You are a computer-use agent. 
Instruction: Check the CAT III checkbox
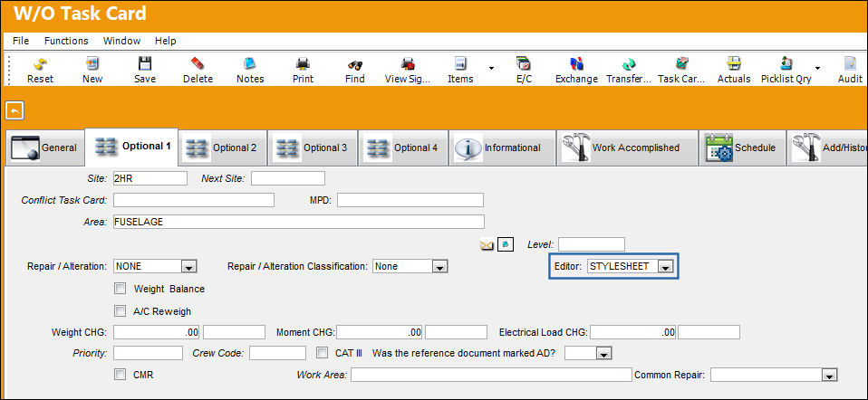322,352
